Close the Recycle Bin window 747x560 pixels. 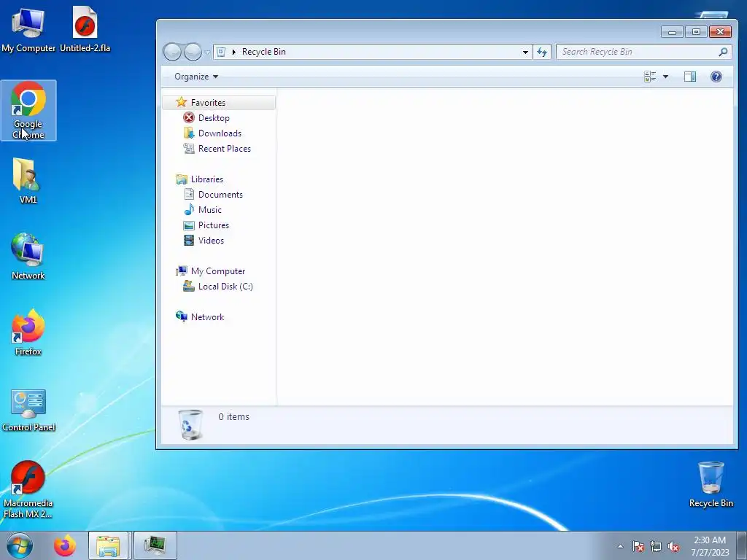pyautogui.click(x=720, y=32)
